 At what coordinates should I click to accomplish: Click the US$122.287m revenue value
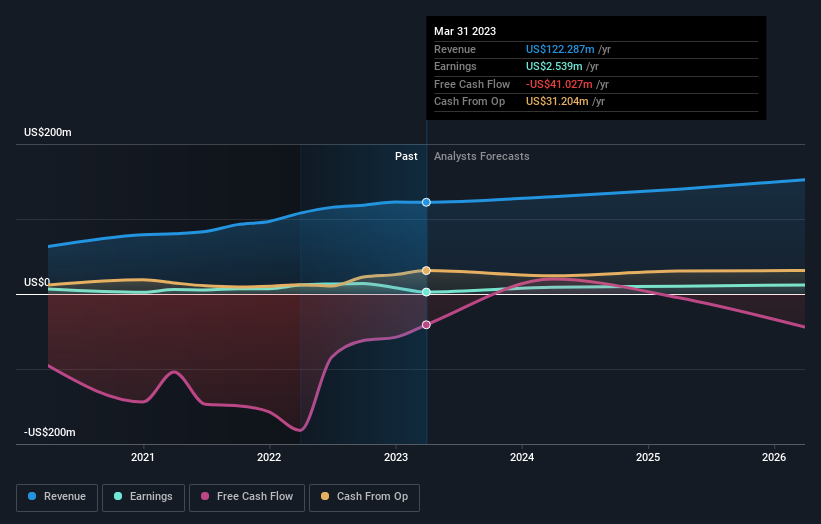(x=560, y=49)
